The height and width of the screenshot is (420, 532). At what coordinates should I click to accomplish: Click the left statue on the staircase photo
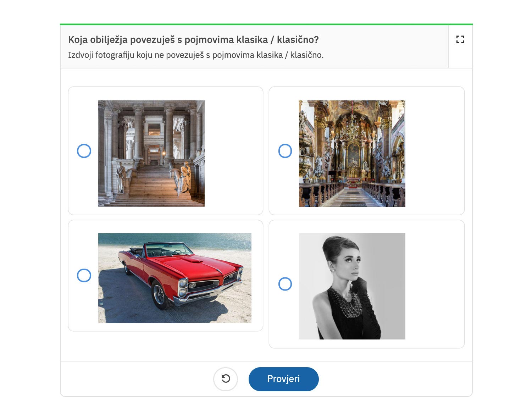coord(121,177)
